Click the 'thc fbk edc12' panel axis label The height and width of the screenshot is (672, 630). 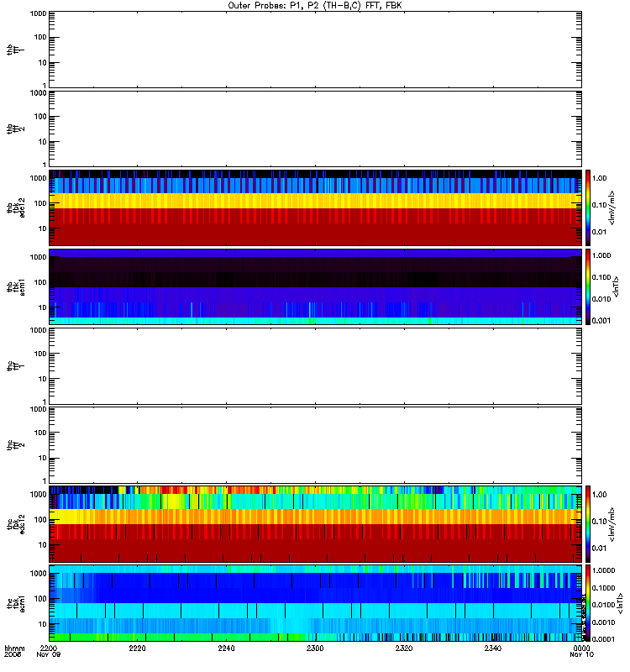point(15,524)
